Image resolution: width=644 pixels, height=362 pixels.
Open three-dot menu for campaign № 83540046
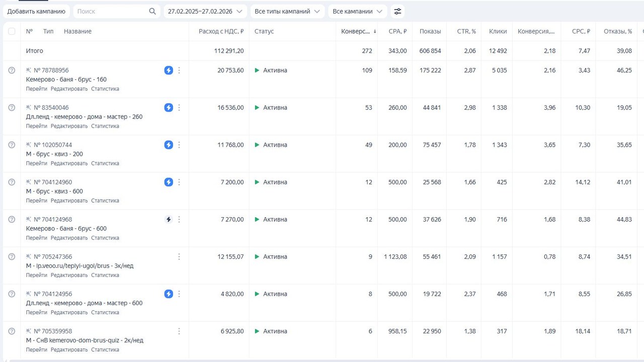[x=179, y=108]
